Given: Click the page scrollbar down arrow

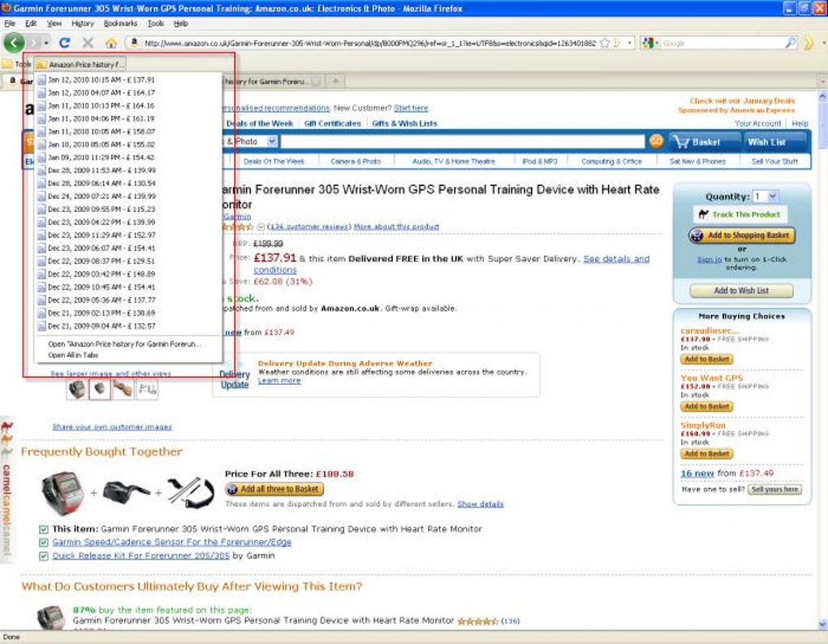Looking at the screenshot, I should click(822, 624).
